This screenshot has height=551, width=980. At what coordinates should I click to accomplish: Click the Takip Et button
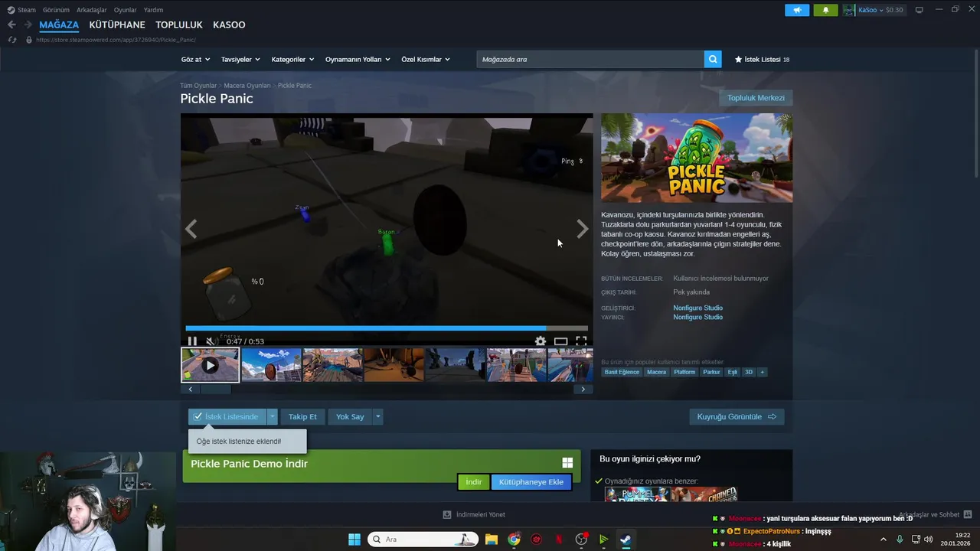coord(302,416)
